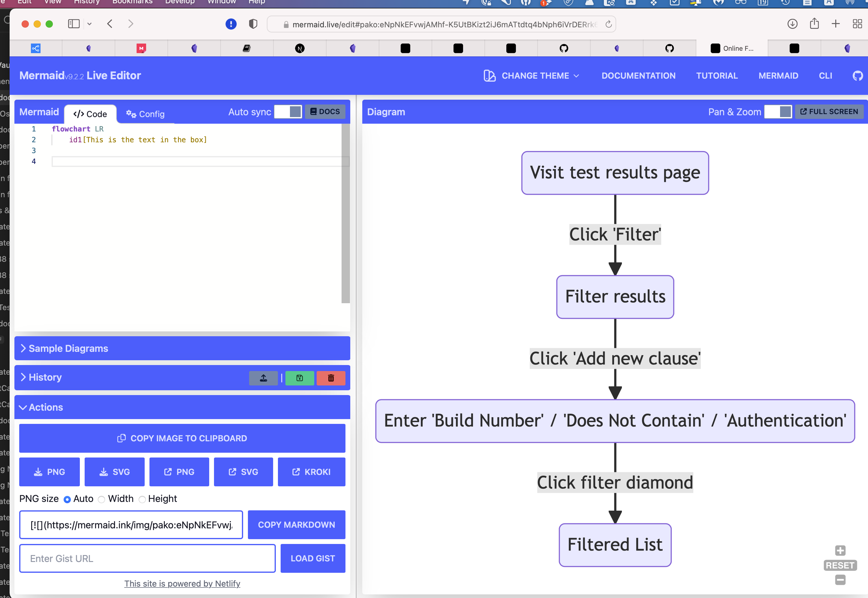Open the Bookmarks menu in menu bar

[x=133, y=2]
